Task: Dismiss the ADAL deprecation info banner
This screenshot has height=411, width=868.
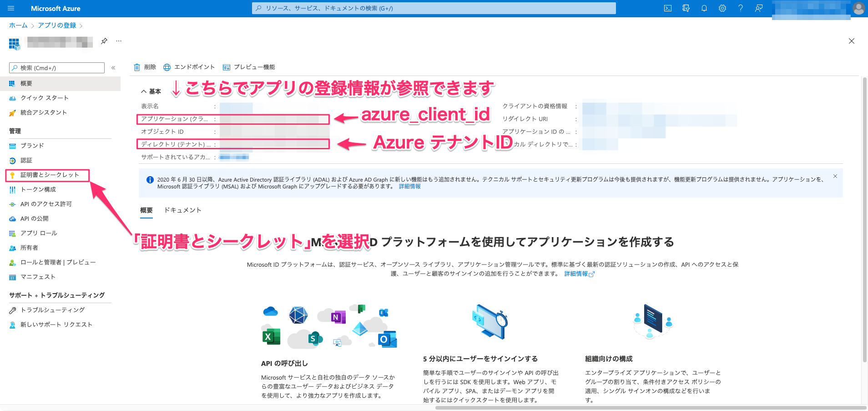Action: click(x=835, y=176)
